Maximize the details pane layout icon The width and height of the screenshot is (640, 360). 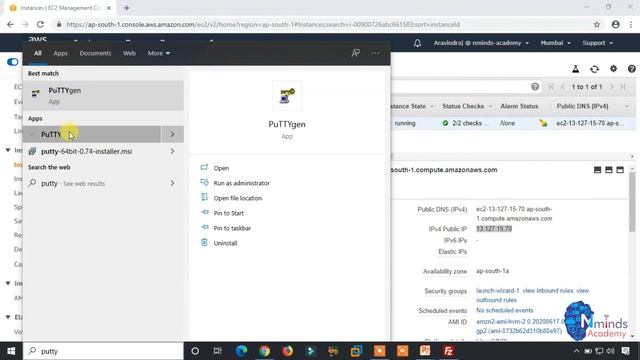(620, 170)
